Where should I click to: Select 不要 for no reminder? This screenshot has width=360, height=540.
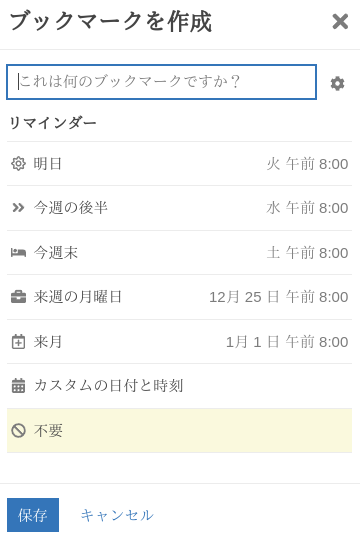click(x=179, y=430)
